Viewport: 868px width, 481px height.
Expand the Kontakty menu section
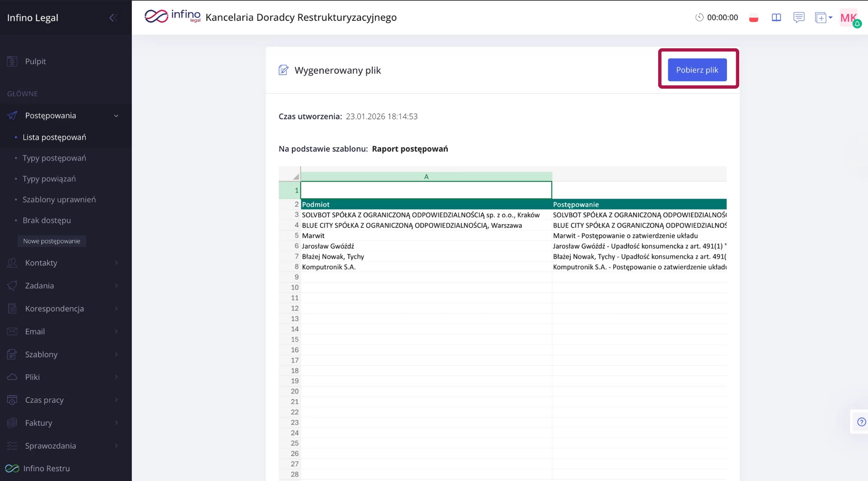coord(116,263)
